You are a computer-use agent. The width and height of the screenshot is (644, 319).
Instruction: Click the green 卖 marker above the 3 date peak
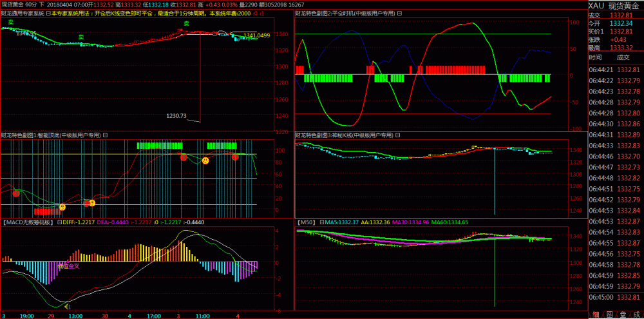(x=187, y=23)
